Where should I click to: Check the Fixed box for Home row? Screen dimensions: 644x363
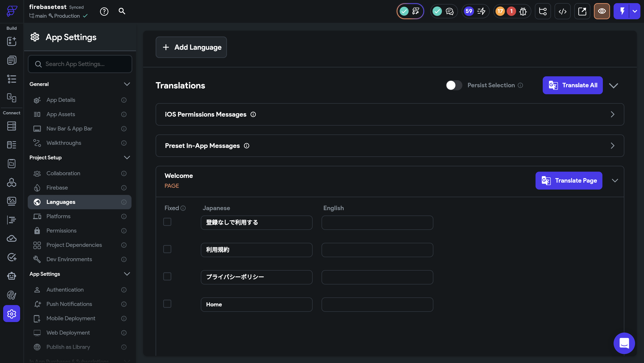click(167, 304)
